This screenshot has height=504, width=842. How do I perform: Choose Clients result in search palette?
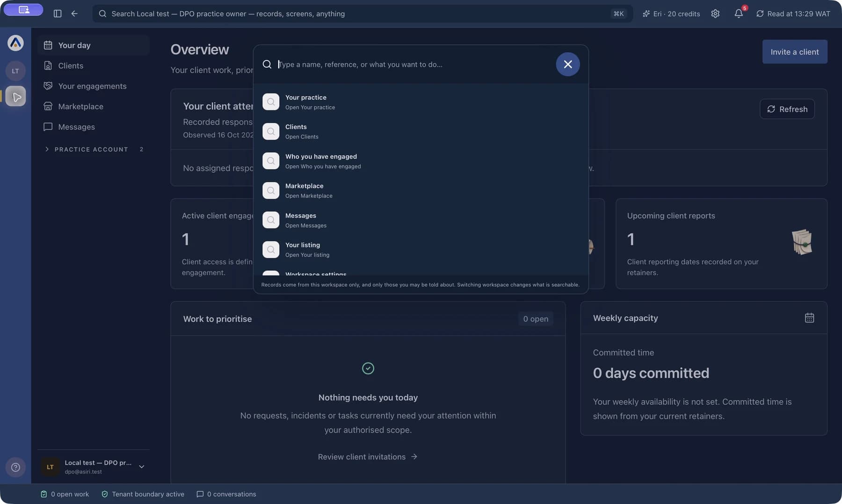421,131
